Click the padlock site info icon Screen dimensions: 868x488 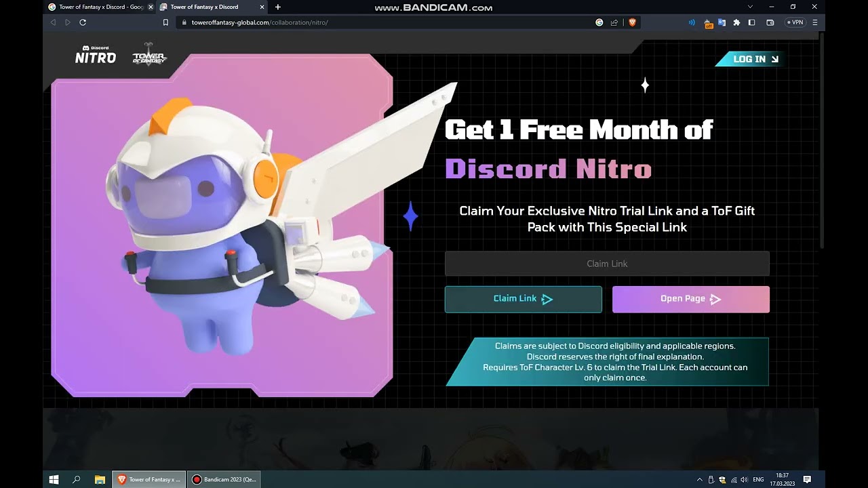tap(184, 22)
